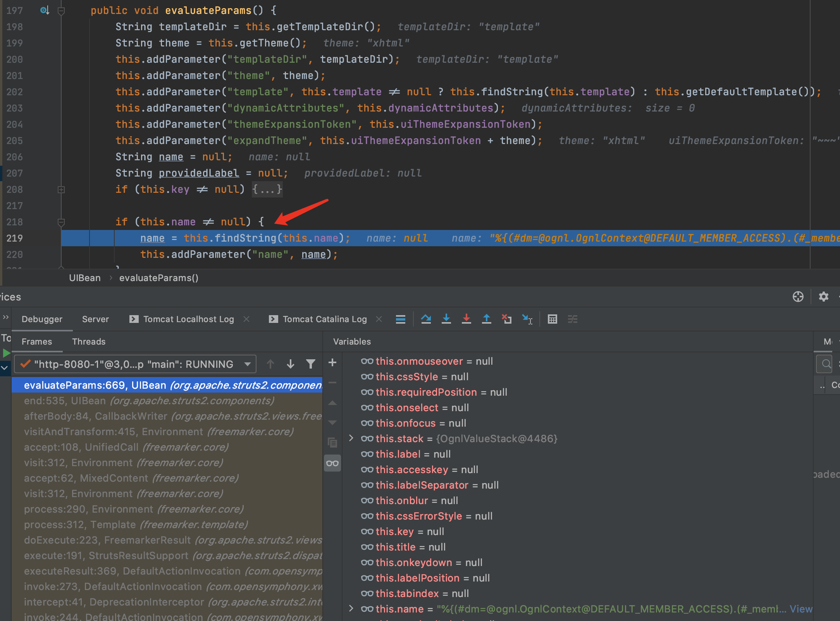Image resolution: width=840 pixels, height=621 pixels.
Task: Go to previous frame with up arrow
Action: pos(270,364)
